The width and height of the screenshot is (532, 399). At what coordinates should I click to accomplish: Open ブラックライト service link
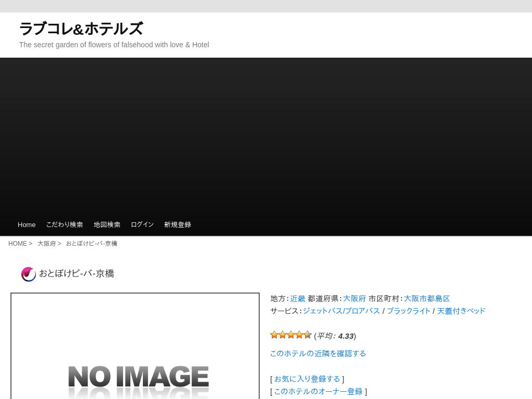coord(408,311)
